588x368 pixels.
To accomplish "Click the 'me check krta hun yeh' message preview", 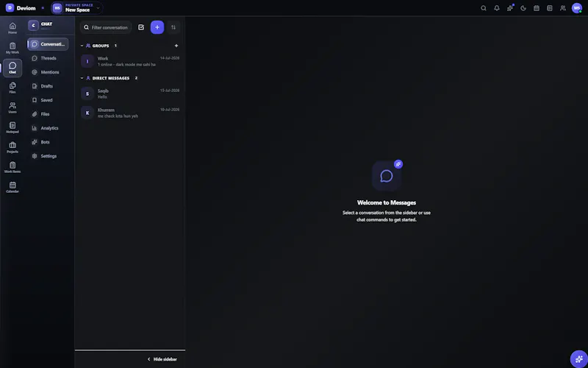I will click(118, 116).
